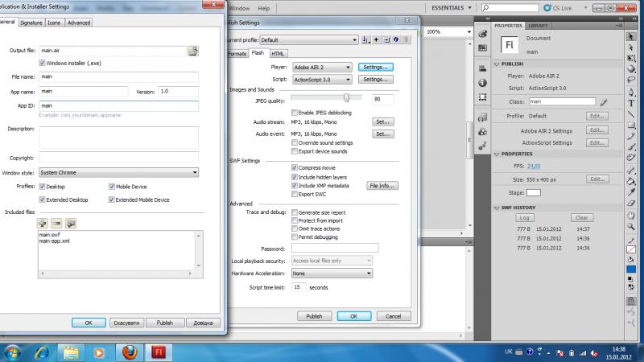Open the Help menu
The width and height of the screenshot is (644, 362).
click(264, 8)
